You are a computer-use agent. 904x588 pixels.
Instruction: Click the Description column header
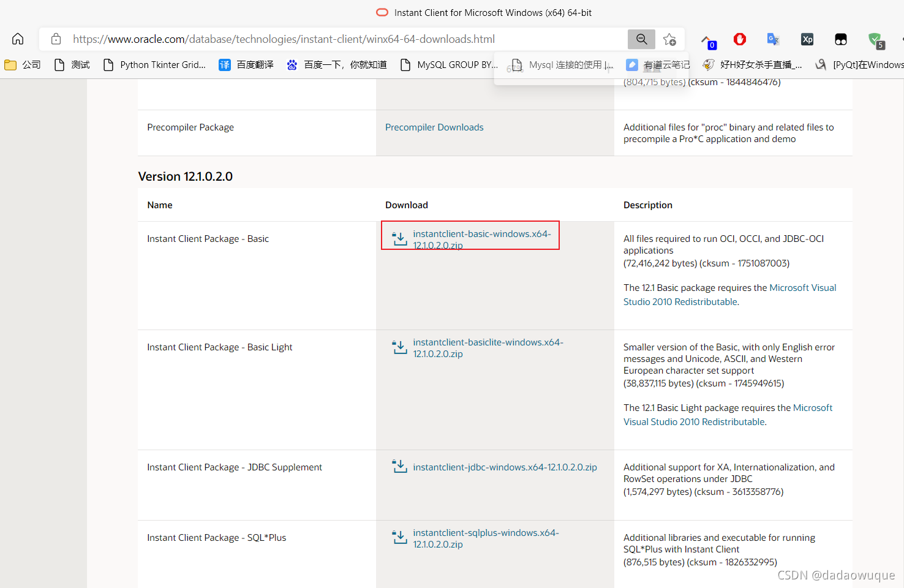[648, 205]
